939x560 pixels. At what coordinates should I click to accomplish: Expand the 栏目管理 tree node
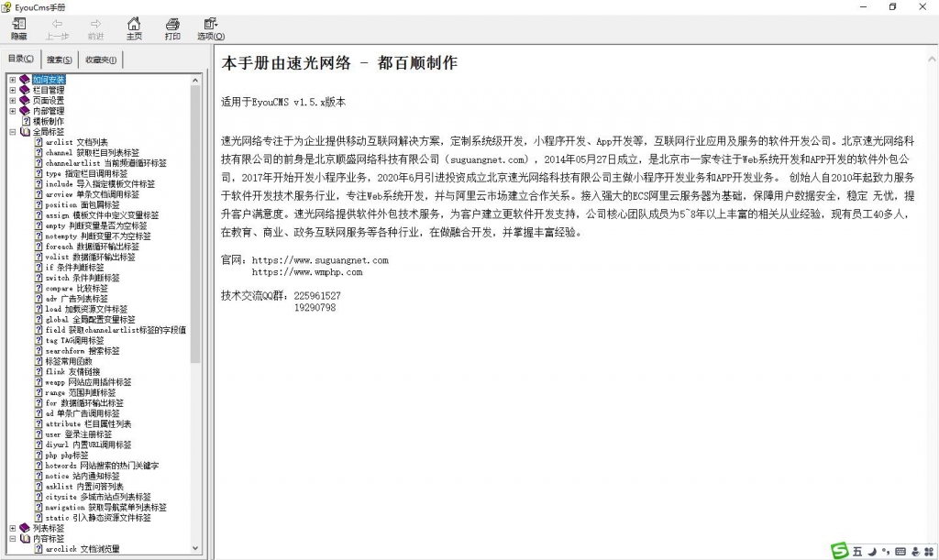[x=13, y=91]
